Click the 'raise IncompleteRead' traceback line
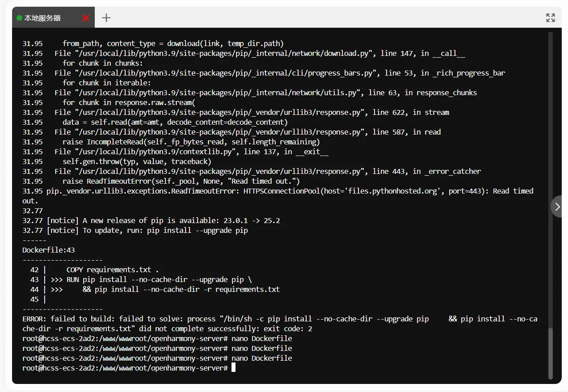 [x=191, y=142]
